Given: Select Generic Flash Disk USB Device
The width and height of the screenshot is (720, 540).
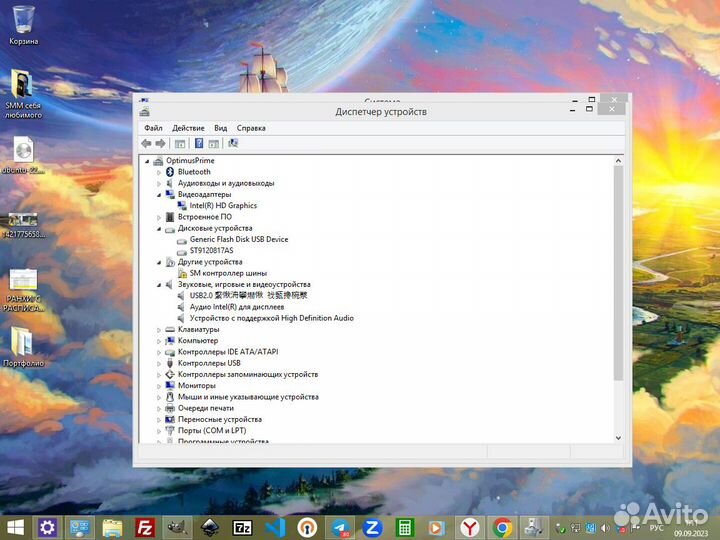Looking at the screenshot, I should [x=238, y=239].
